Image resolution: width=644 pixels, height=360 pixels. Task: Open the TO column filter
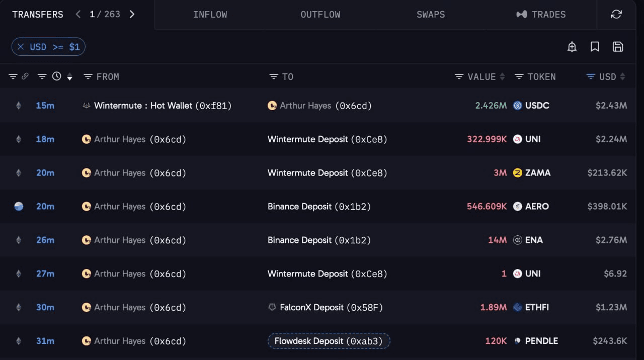click(274, 76)
